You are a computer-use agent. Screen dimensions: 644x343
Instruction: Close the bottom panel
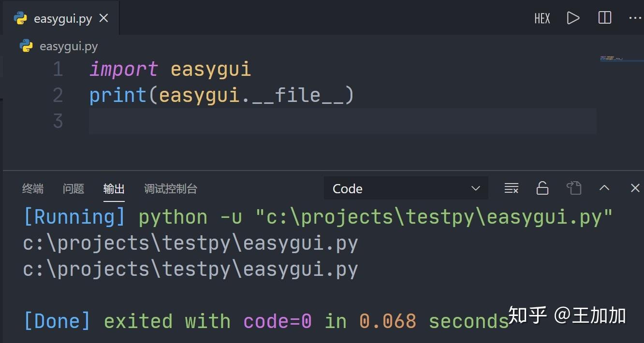coord(635,188)
